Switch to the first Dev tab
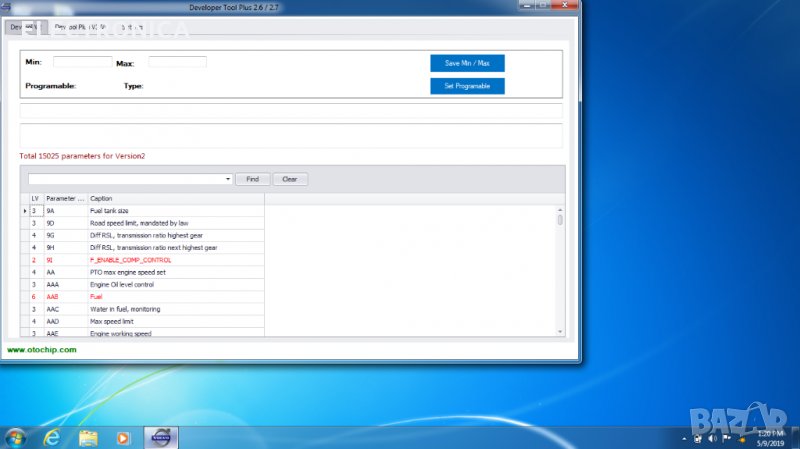 click(x=22, y=27)
